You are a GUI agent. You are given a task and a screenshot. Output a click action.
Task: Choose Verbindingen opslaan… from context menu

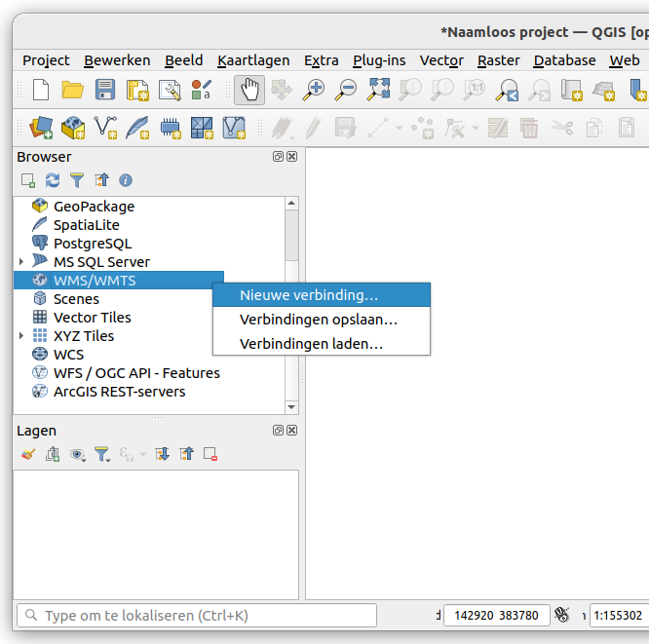[x=322, y=320]
